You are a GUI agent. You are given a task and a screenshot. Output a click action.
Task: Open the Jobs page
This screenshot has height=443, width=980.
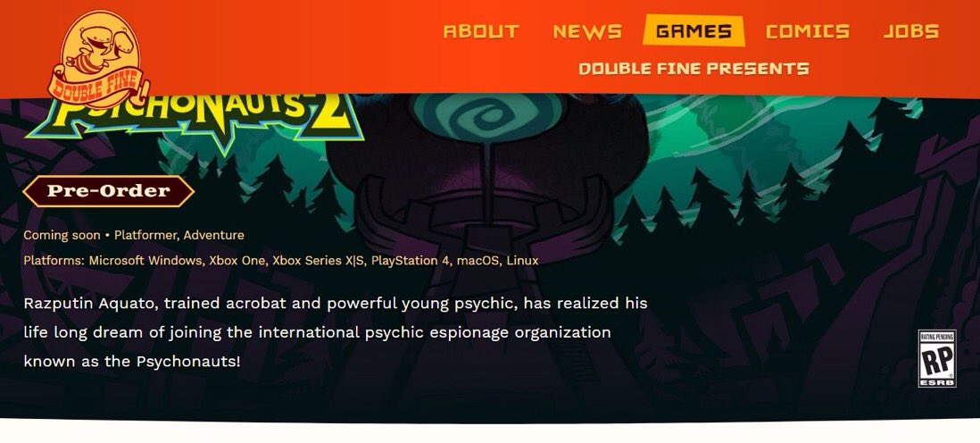point(911,31)
